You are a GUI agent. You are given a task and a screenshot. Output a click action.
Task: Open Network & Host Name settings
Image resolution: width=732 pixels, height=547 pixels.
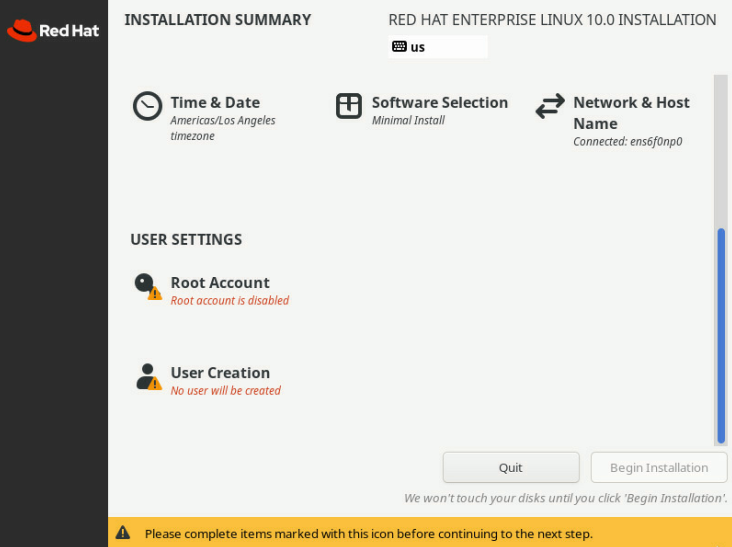(613, 120)
